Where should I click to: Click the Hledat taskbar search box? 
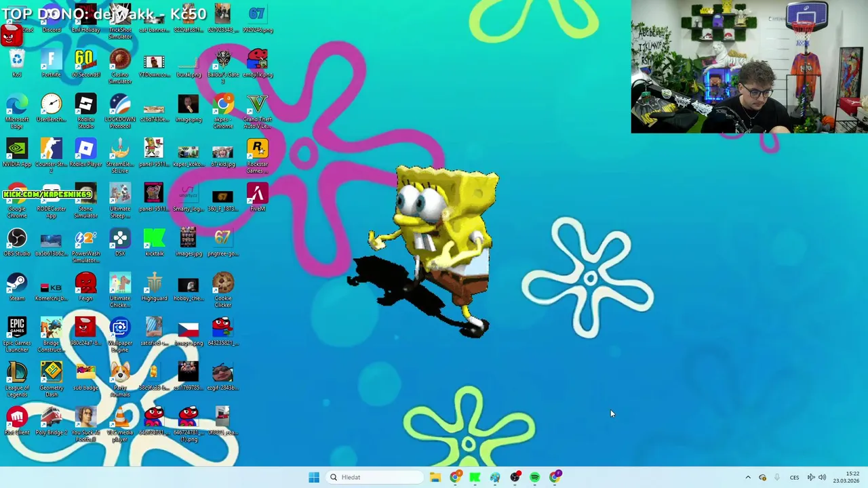click(x=374, y=477)
